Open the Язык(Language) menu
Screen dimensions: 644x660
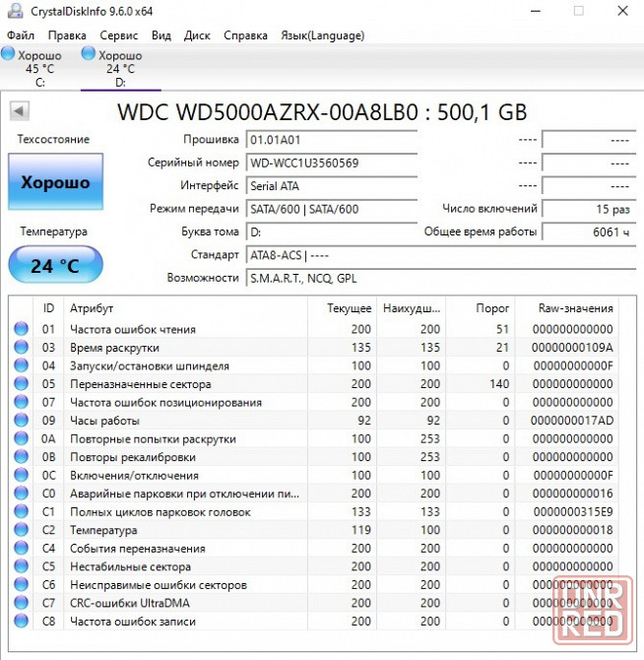(322, 35)
